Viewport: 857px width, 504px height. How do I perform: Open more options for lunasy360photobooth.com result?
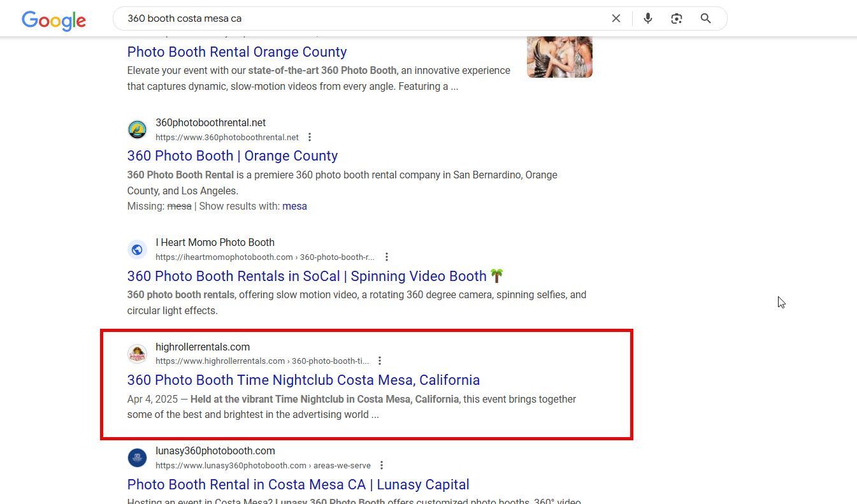(x=382, y=465)
